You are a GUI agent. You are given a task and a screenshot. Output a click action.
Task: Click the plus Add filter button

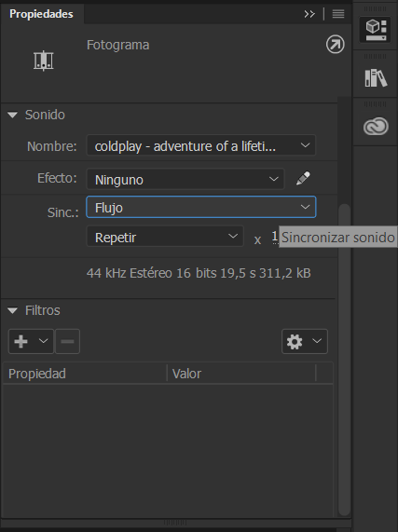31,341
